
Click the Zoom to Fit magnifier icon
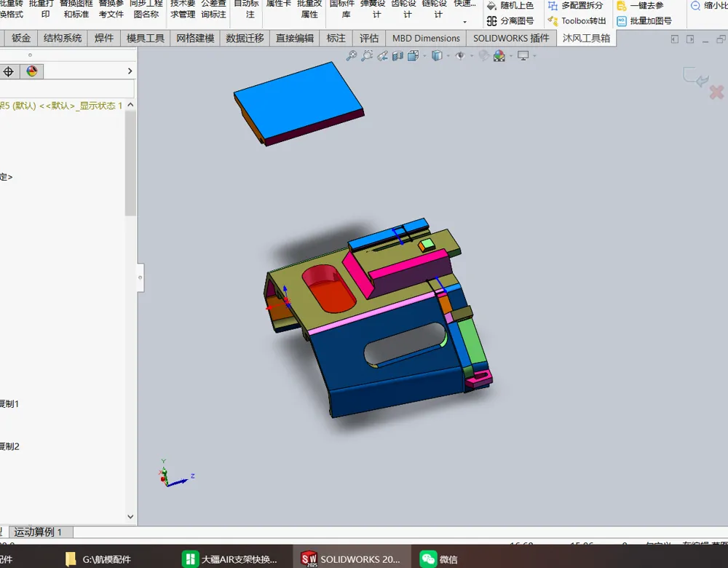point(352,56)
